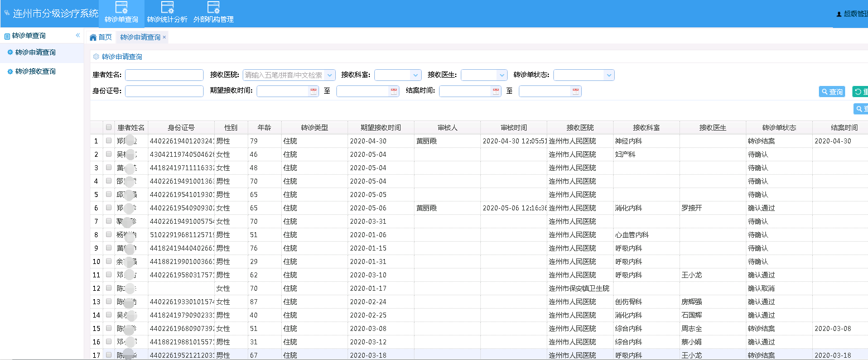
Task: Switch to the 首页 tab
Action: [x=101, y=37]
